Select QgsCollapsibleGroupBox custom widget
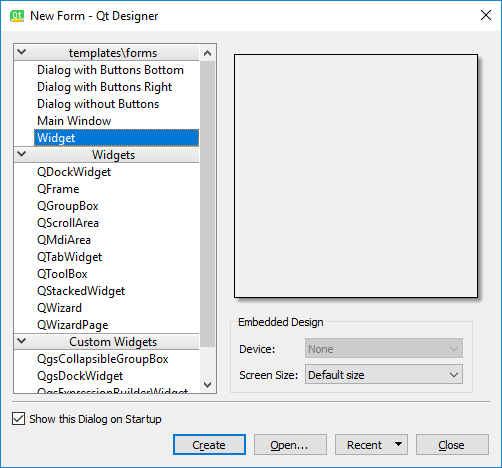The width and height of the screenshot is (502, 468). click(103, 359)
